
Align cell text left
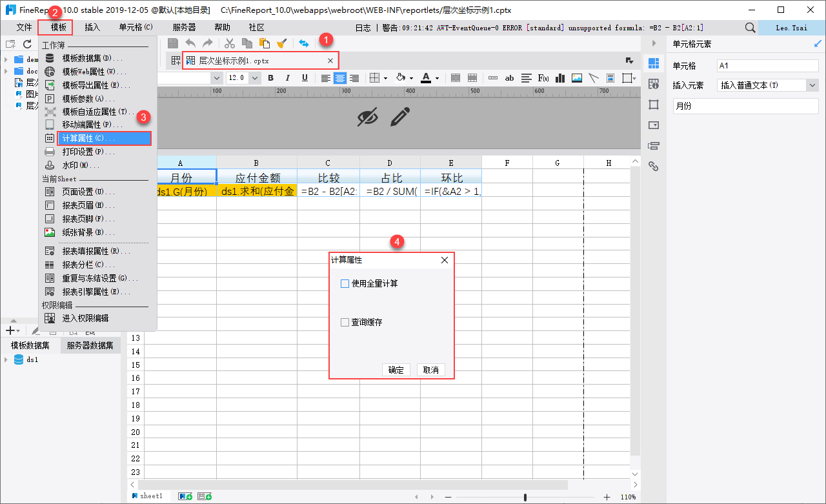coord(326,78)
